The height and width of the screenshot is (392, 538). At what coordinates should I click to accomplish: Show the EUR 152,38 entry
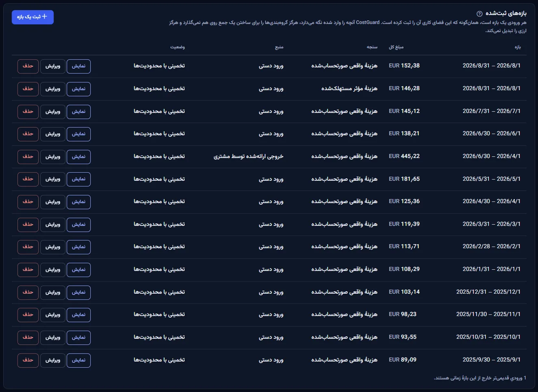(78, 66)
